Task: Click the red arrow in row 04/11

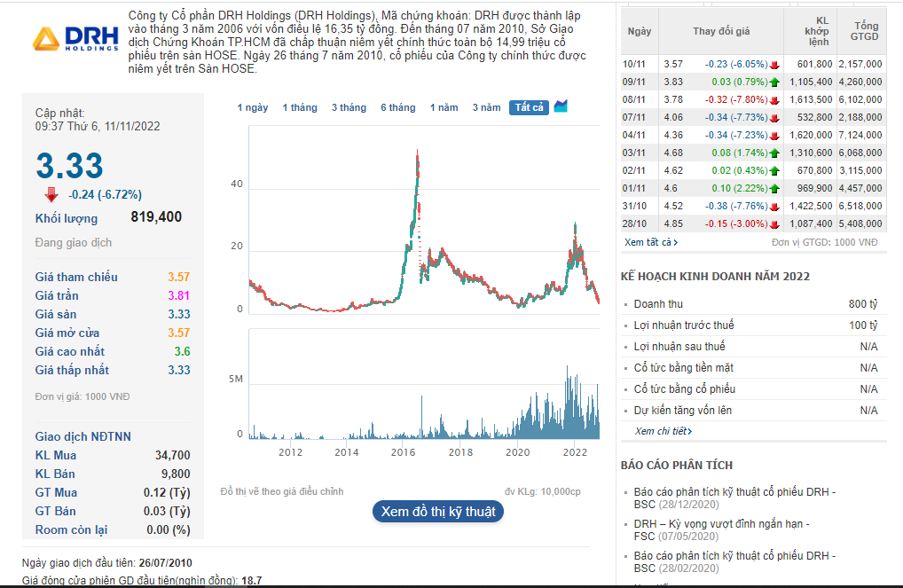Action: pos(774,136)
